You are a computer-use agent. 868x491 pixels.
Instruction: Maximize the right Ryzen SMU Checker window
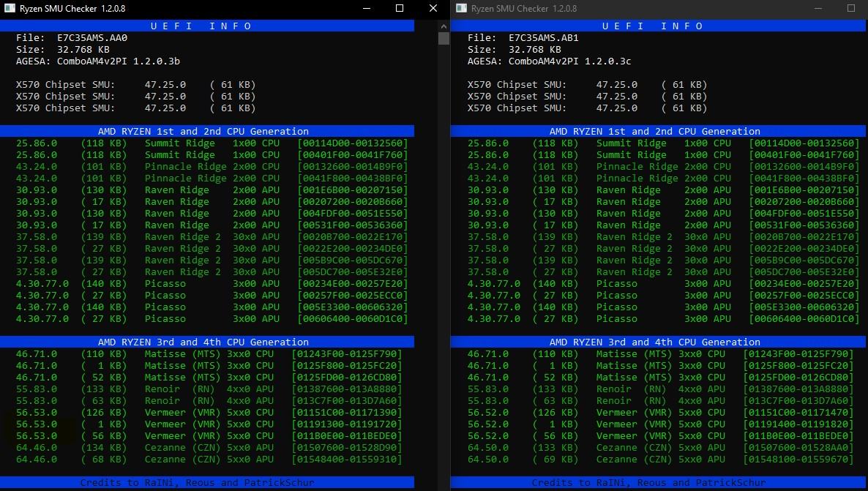tap(851, 8)
